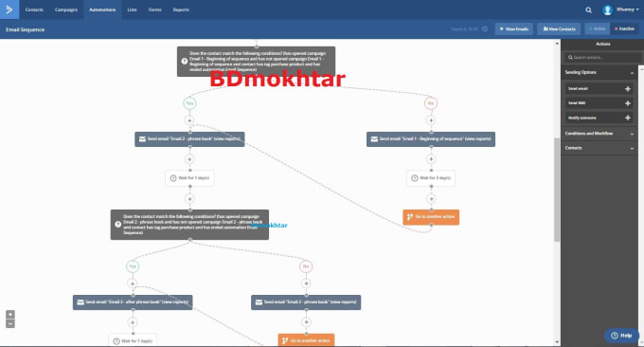This screenshot has width=644, height=347.
Task: Open the Campaigns menu item
Action: point(65,9)
